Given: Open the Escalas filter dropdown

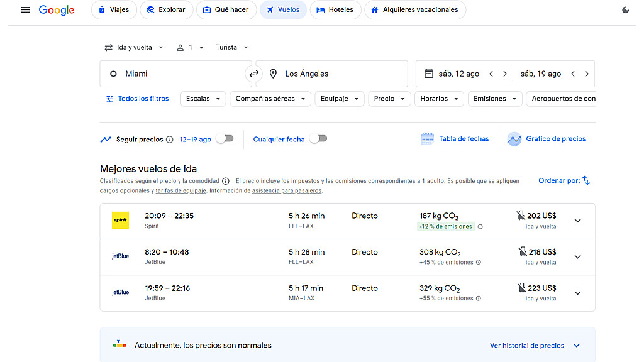Looking at the screenshot, I should (203, 99).
